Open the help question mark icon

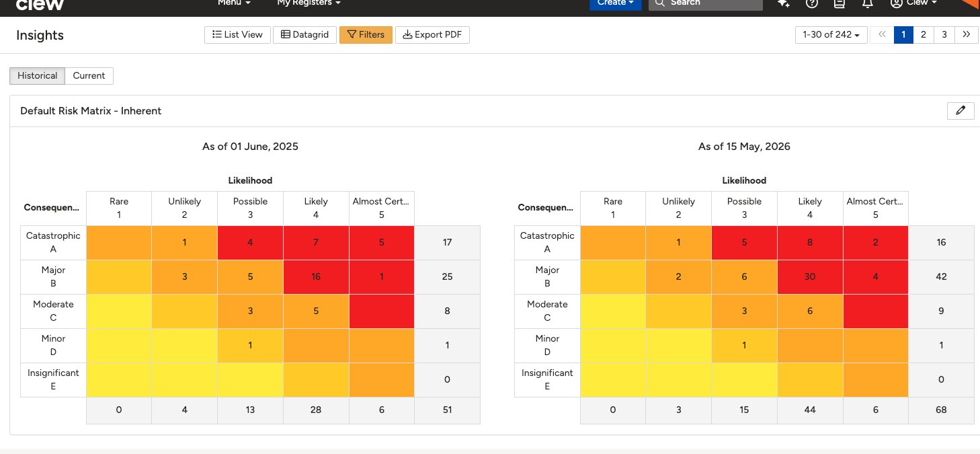coord(812,3)
